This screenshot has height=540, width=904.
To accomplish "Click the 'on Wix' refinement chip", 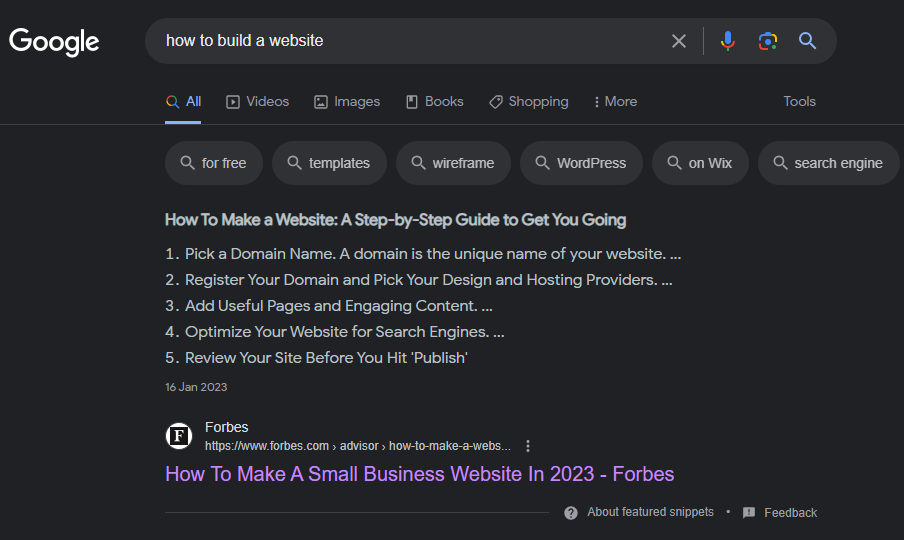I will [x=699, y=163].
